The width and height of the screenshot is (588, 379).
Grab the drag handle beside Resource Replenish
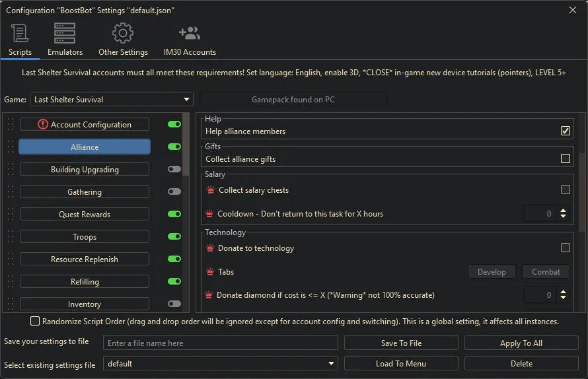click(11, 259)
